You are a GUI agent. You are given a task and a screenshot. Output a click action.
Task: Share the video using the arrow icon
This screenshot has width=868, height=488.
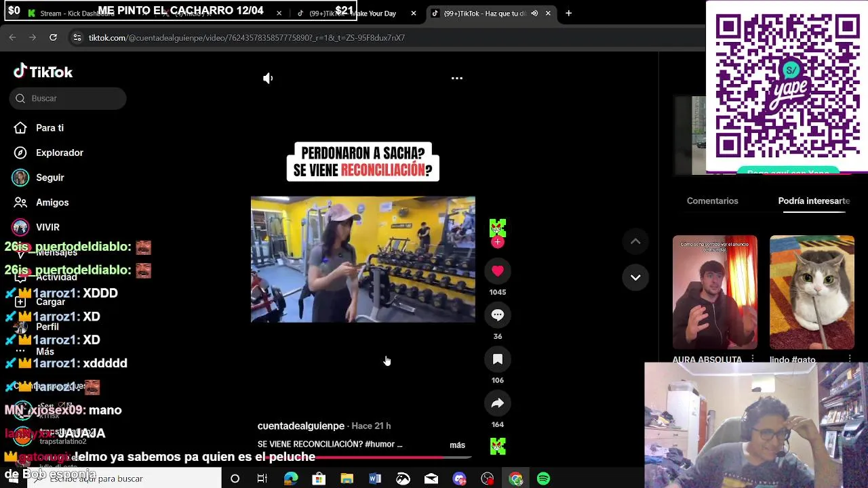tap(498, 403)
